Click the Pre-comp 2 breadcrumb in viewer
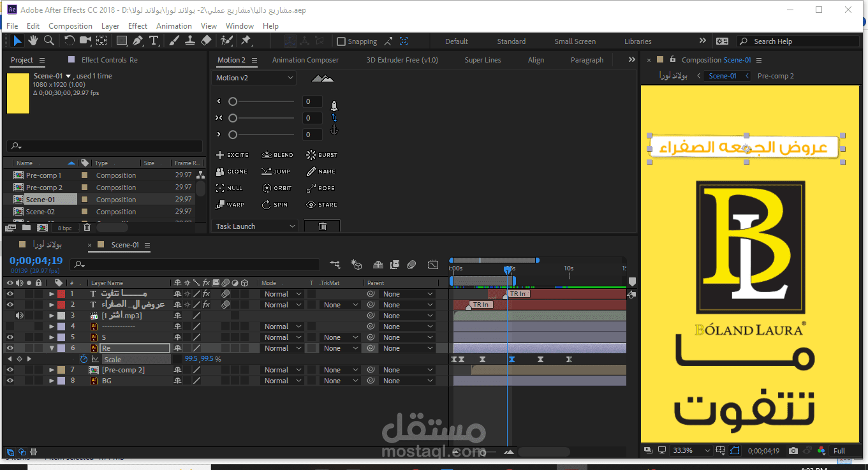Image resolution: width=868 pixels, height=470 pixels. [776, 76]
